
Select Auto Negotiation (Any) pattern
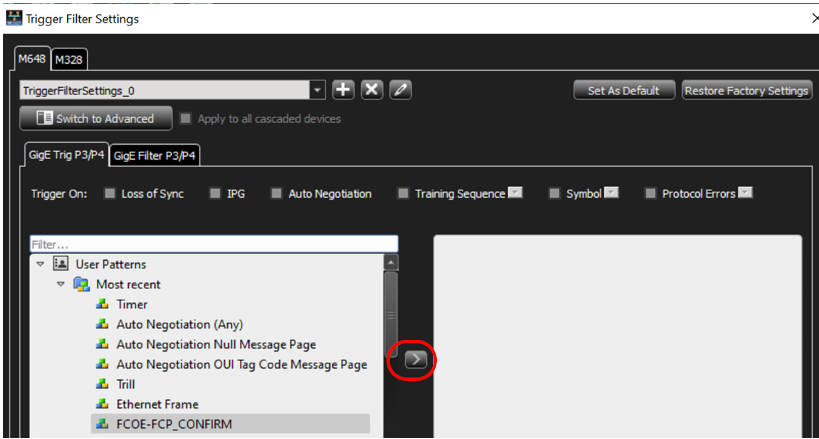[180, 325]
